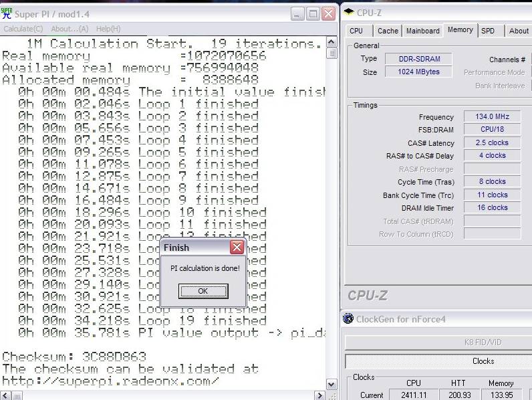Switch to the Mainboard tab in CPU-Z
532x400 pixels.
point(423,31)
